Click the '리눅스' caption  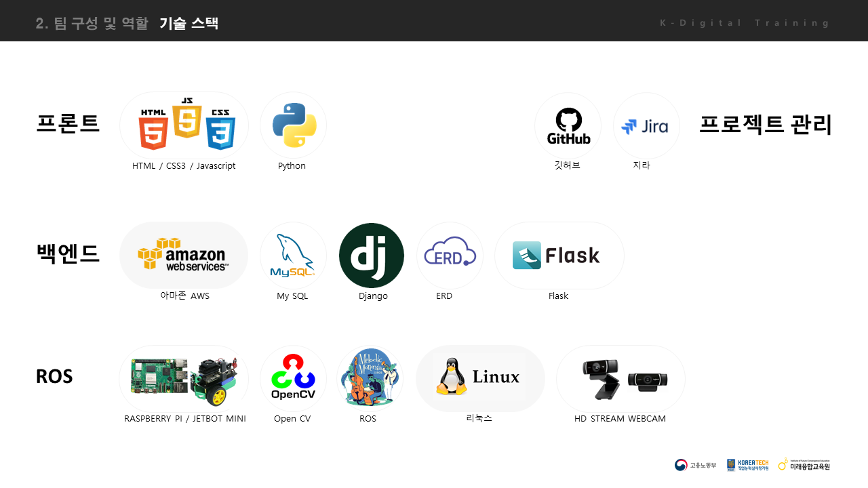479,418
